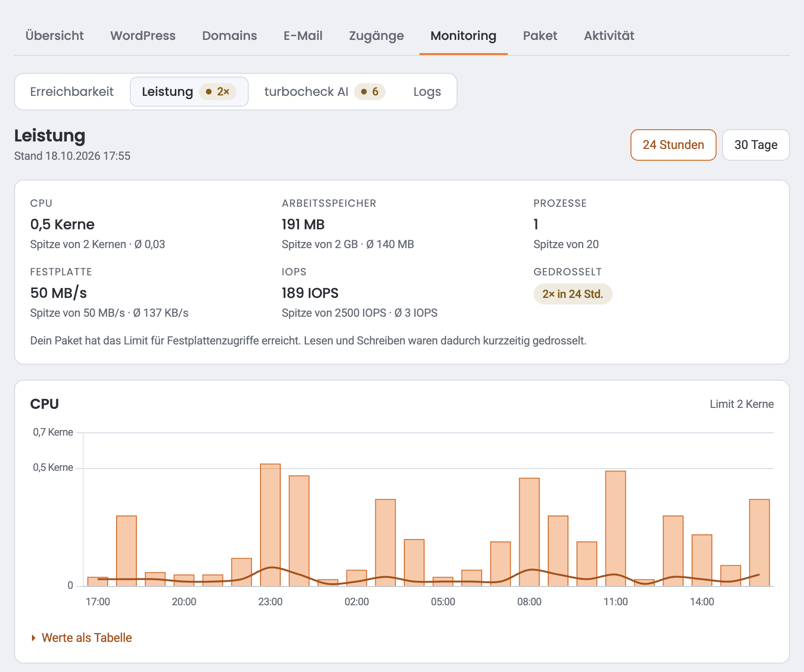This screenshot has width=804, height=672.
Task: Click the 50 MB/s Festplatte value
Action: [59, 293]
